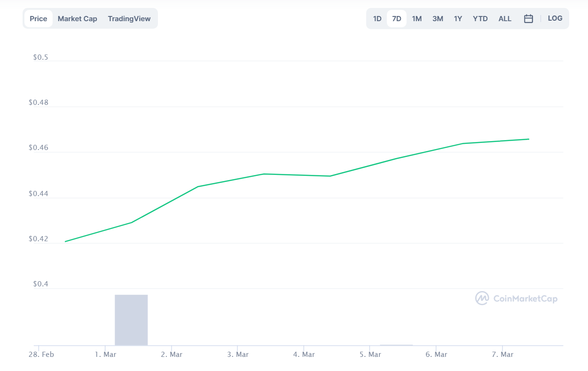Choose the 3M time range
This screenshot has width=588, height=371.
pyautogui.click(x=438, y=19)
